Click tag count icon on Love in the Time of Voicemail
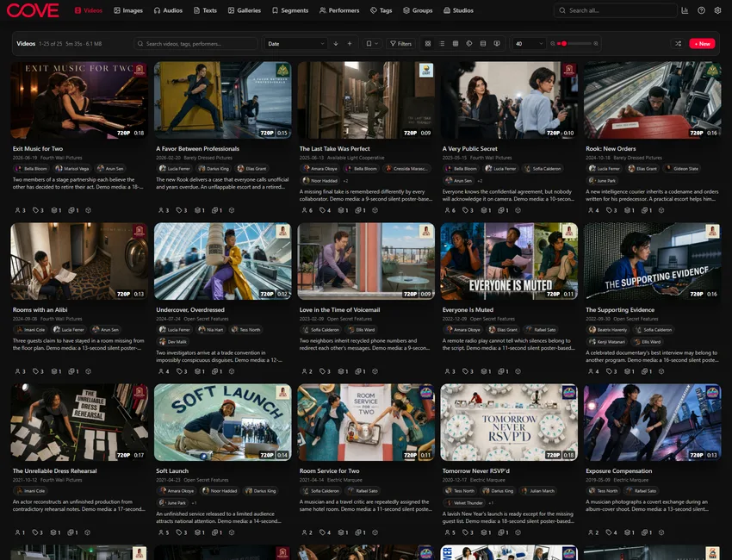Image resolution: width=732 pixels, height=560 pixels. pos(325,371)
